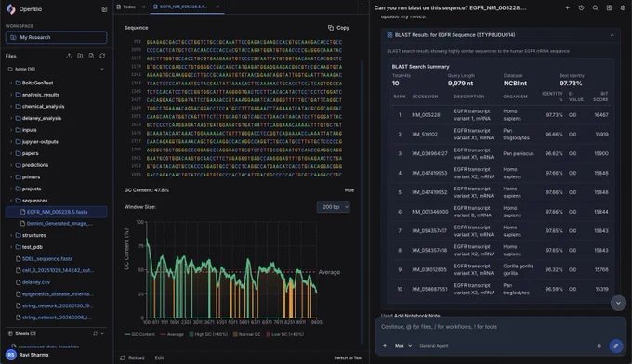Image resolution: width=632 pixels, height=364 pixels.
Task: Create a new folder in Files
Action: tap(80, 56)
